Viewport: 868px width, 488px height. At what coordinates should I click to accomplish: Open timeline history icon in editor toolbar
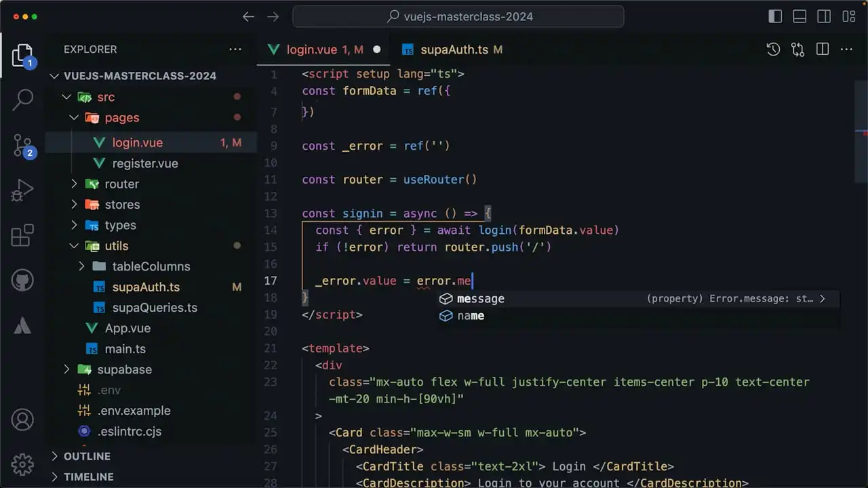(773, 49)
